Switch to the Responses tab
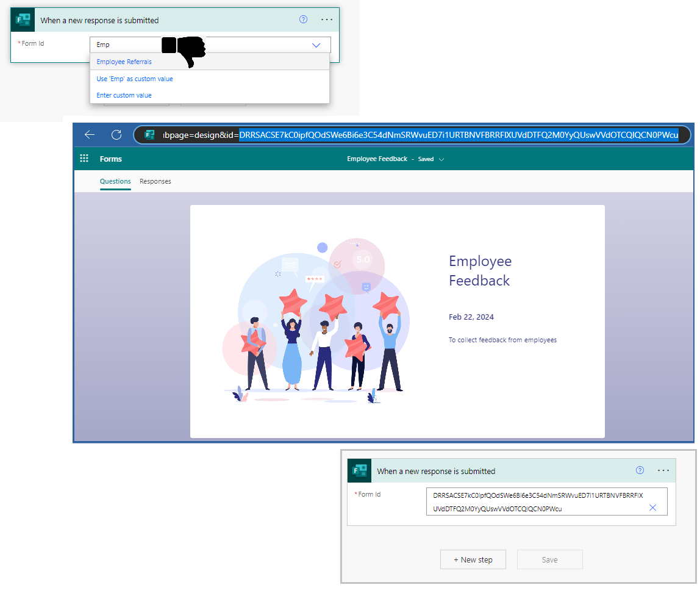The height and width of the screenshot is (593, 700). 155,181
